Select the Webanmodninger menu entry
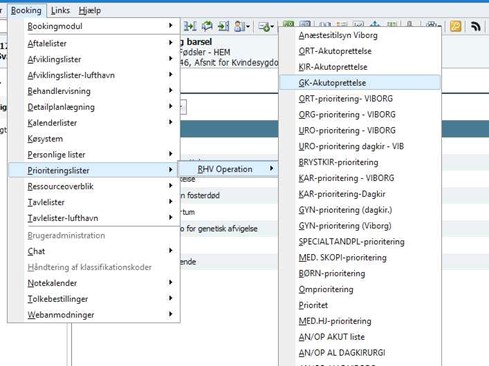 pyautogui.click(x=94, y=315)
